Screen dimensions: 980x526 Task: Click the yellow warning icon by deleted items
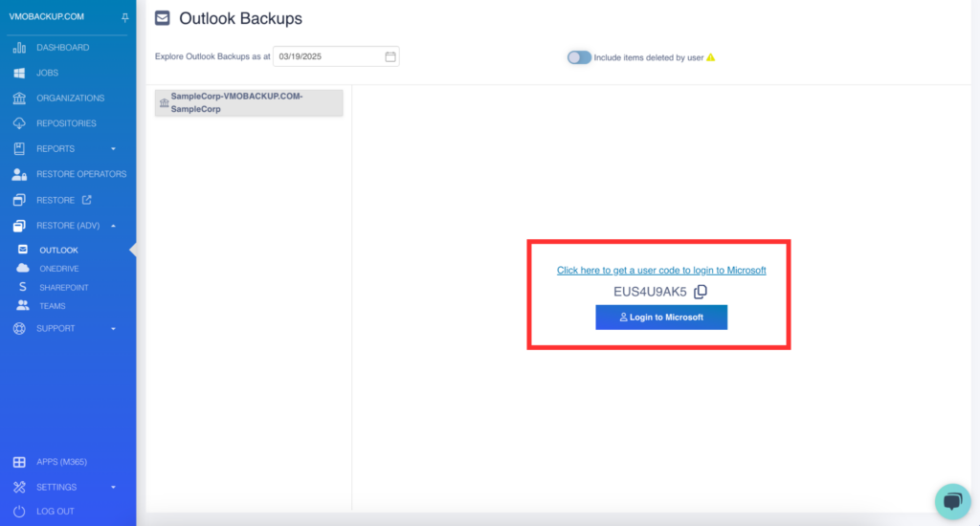click(x=711, y=57)
